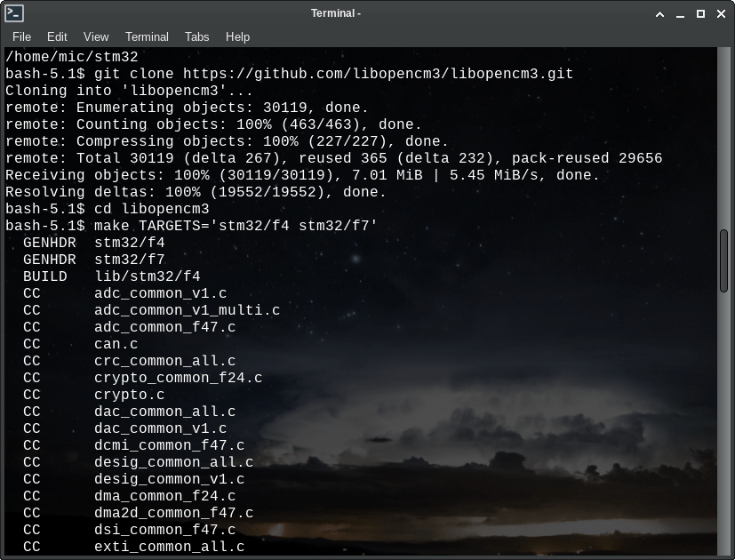Open the File menu
The height and width of the screenshot is (560, 735).
pyautogui.click(x=21, y=36)
